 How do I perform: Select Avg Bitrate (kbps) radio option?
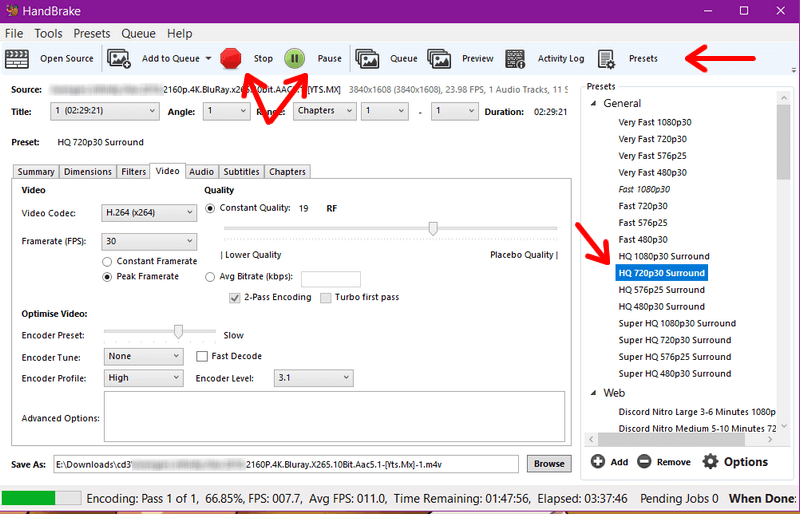click(210, 278)
